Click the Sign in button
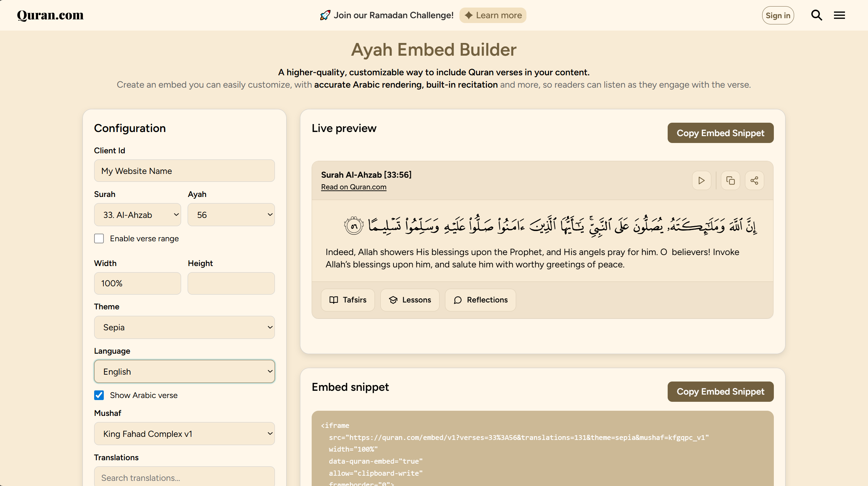Viewport: 868px width, 486px height. [778, 15]
